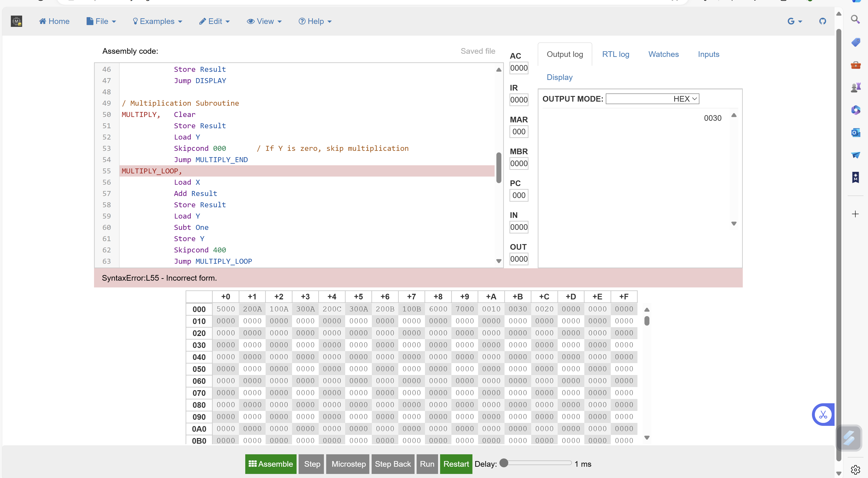The image size is (868, 478).
Task: Open Games in the Edge sidebar
Action: coord(856,87)
